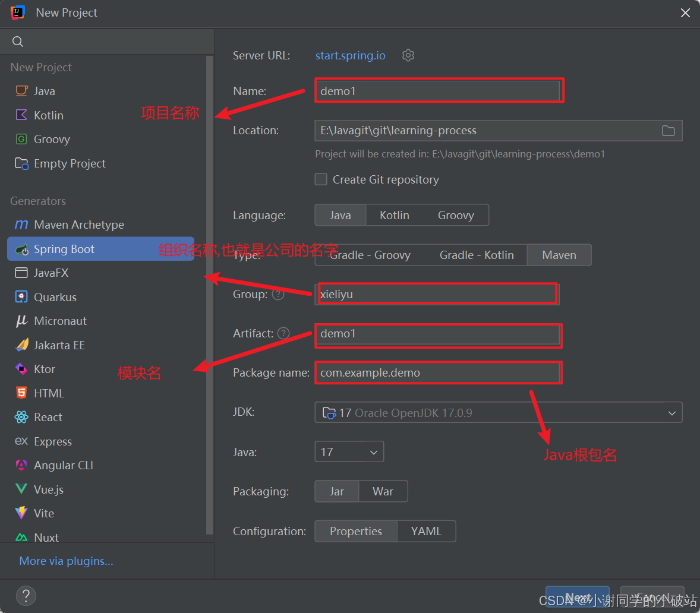Select the Java project type icon

point(21,91)
